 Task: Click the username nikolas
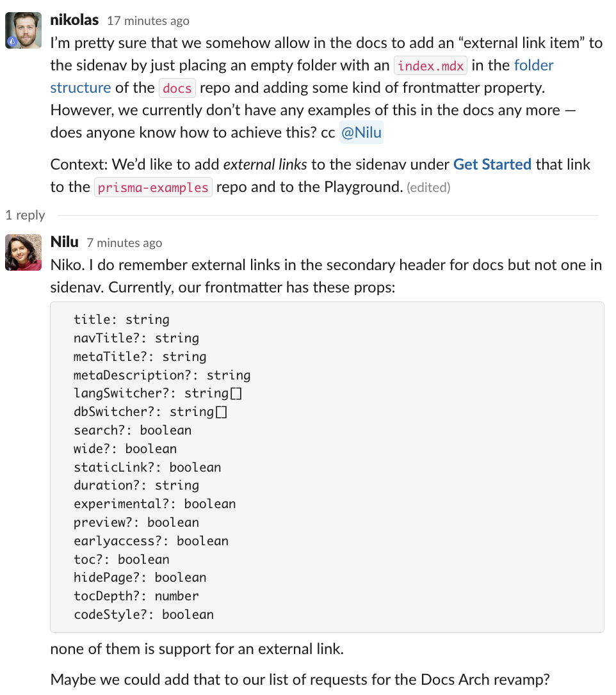(74, 20)
